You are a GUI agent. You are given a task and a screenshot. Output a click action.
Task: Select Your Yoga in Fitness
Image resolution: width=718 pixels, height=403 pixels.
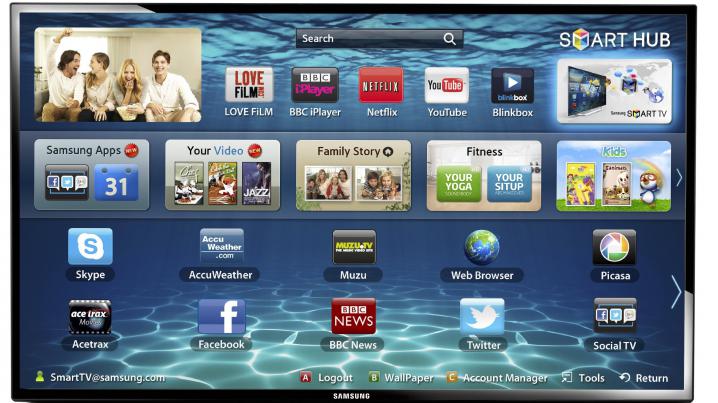459,184
